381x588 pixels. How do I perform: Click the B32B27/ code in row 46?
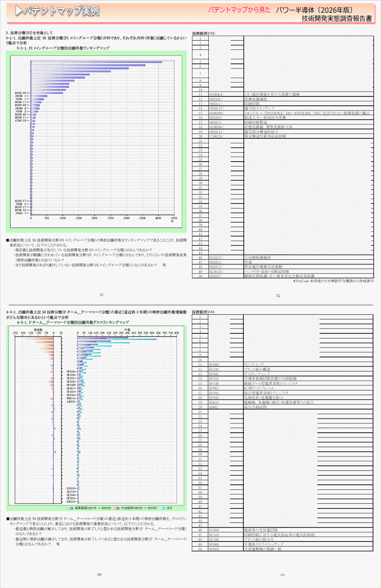216,257
